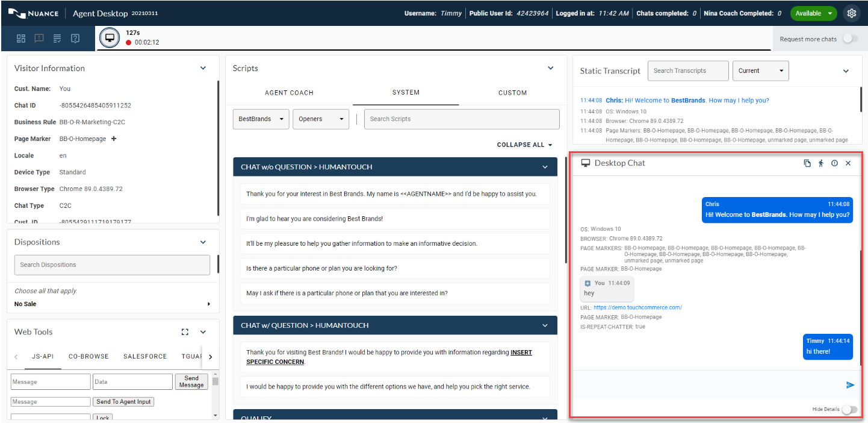Toggle the Request more chats switch
Image resolution: width=868 pixels, height=423 pixels.
849,39
